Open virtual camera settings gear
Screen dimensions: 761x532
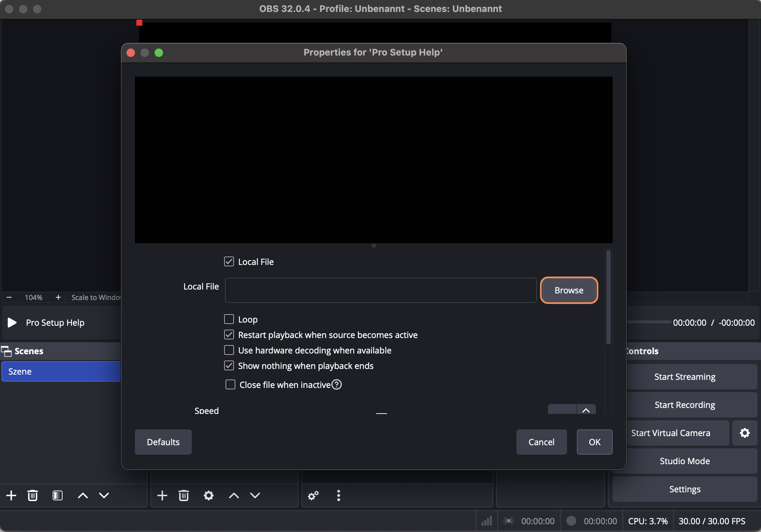point(744,433)
